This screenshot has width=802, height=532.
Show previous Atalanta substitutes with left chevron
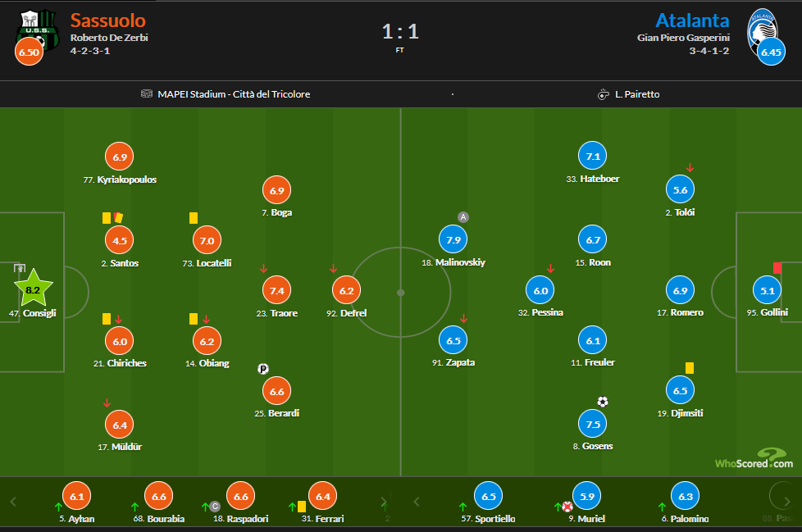click(417, 502)
